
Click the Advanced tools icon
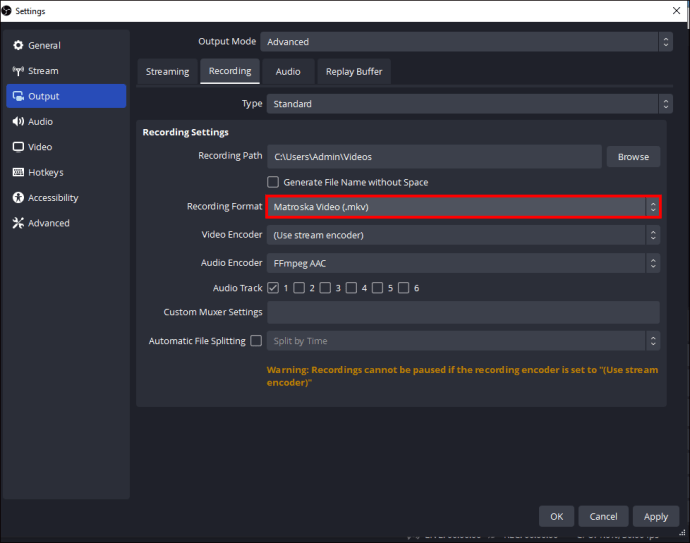[18, 223]
